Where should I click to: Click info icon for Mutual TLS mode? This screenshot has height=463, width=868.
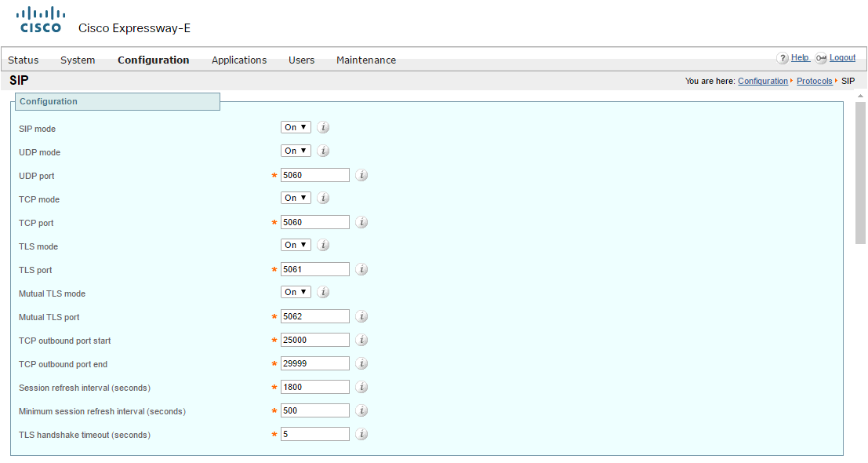coord(323,292)
